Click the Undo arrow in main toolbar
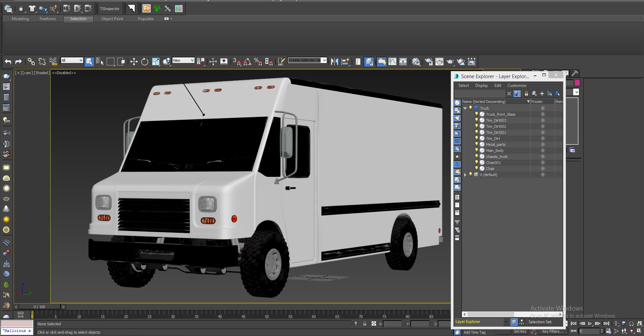644x336 pixels. 8,61
